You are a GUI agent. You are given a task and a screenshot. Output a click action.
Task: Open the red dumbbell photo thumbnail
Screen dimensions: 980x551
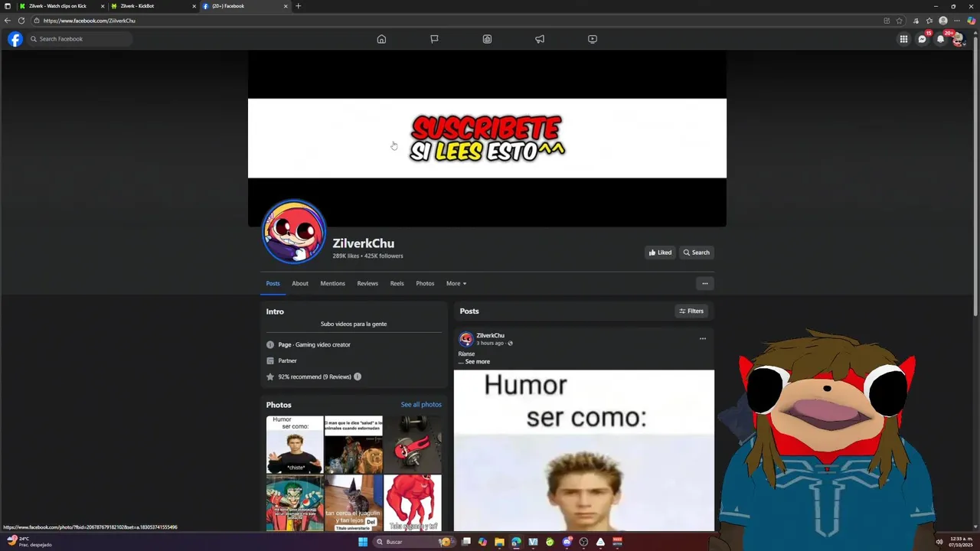click(413, 445)
